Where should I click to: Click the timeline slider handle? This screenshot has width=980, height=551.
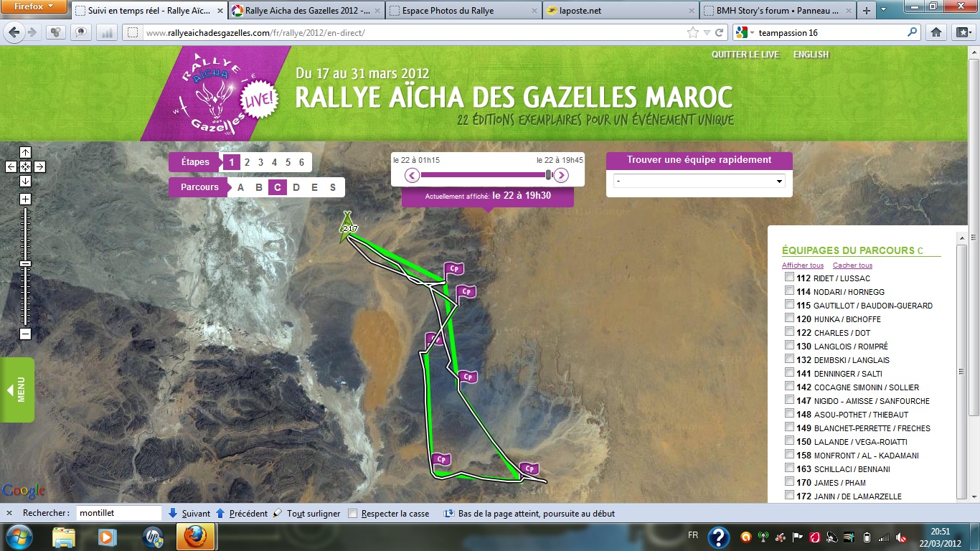pos(549,175)
